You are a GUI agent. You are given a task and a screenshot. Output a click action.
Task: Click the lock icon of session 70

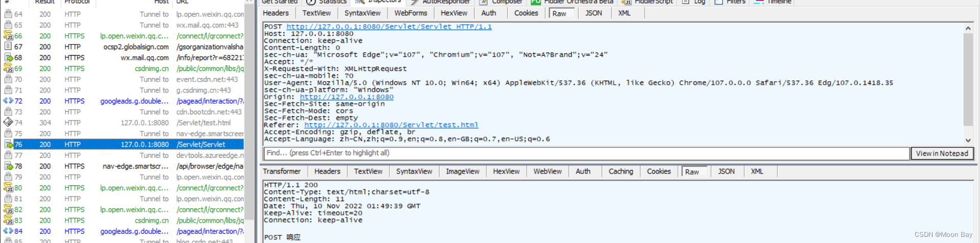[x=8, y=79]
